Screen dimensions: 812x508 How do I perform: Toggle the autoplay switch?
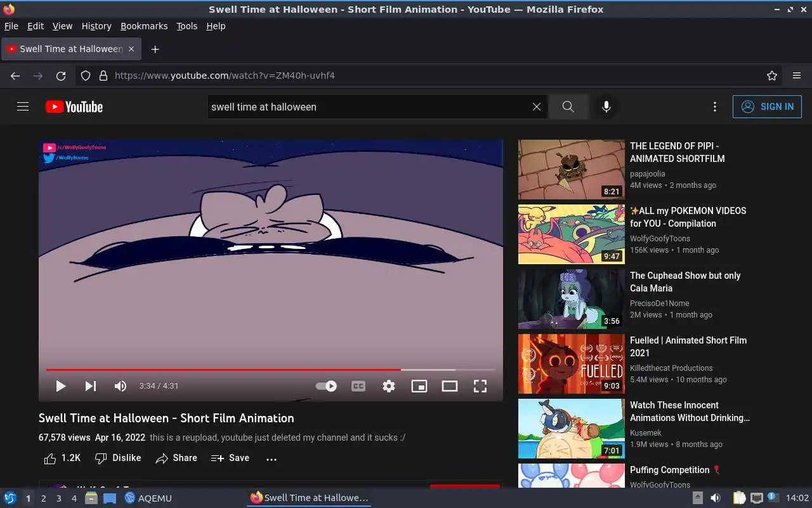(x=326, y=386)
